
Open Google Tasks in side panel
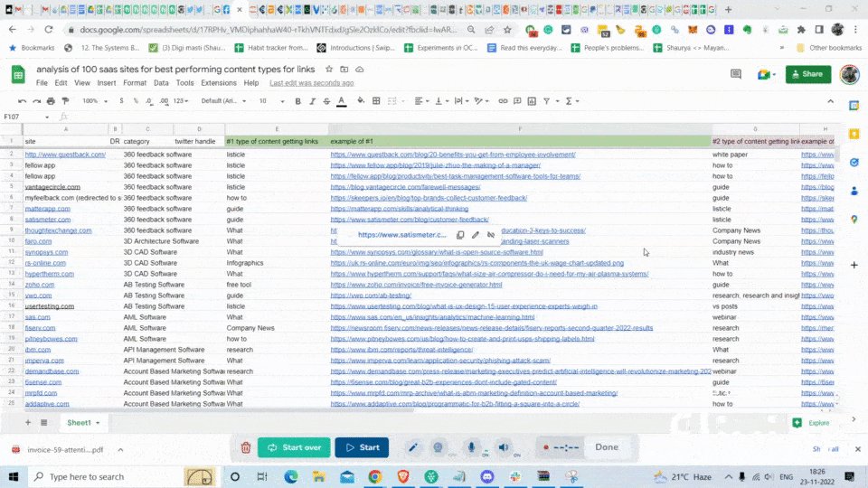pos(854,163)
